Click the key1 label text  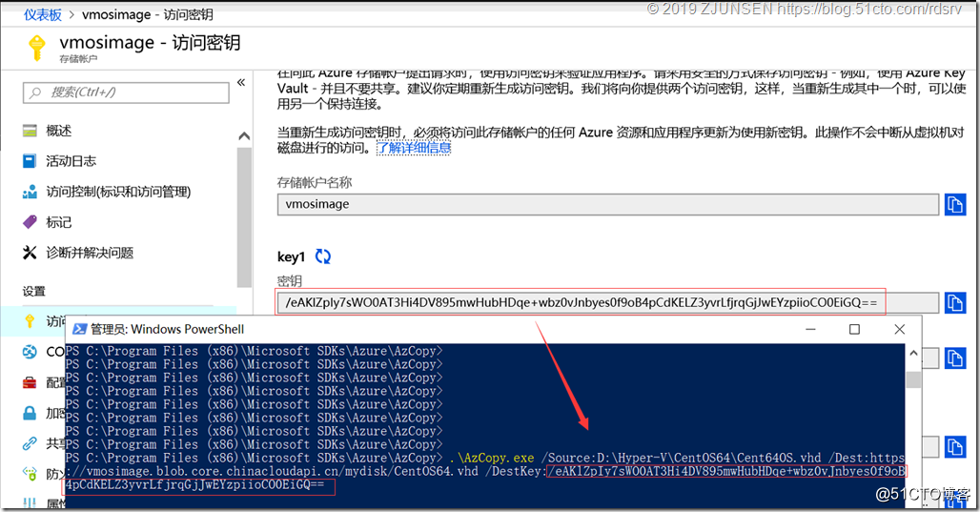coord(292,256)
